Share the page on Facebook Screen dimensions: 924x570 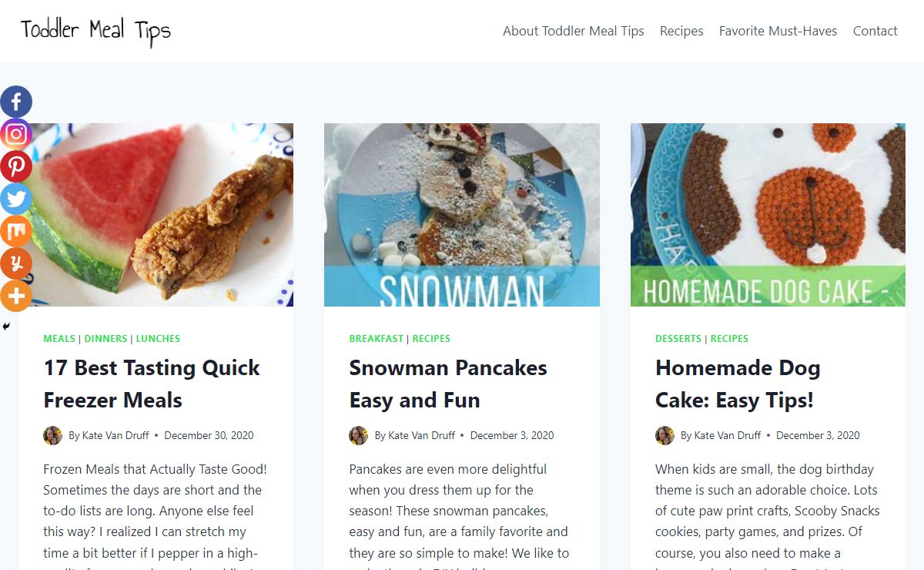(16, 102)
